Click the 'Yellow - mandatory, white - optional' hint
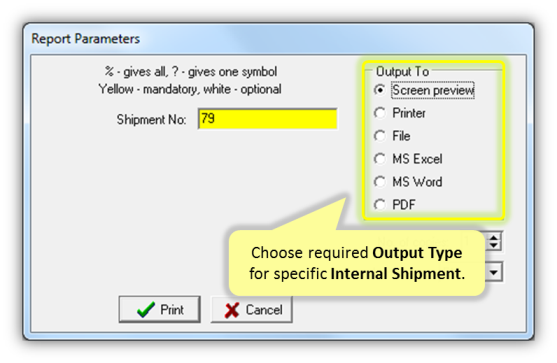The image size is (557, 363). (190, 89)
